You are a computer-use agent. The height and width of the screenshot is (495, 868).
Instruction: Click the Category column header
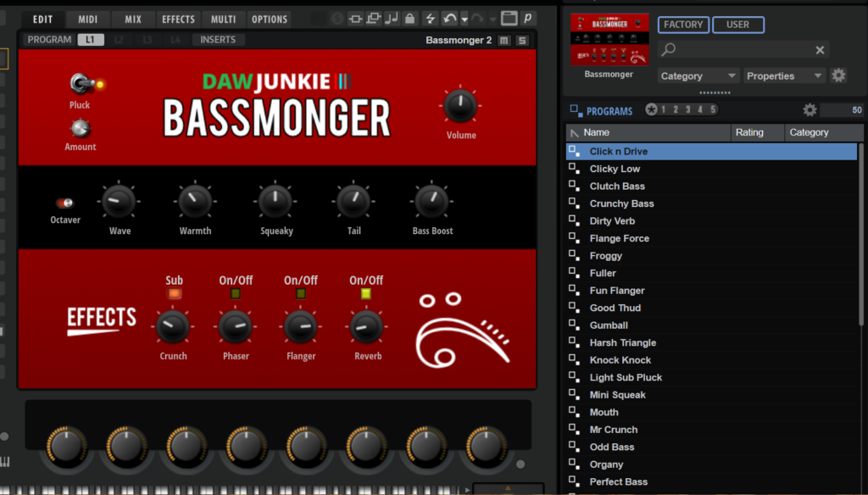(824, 132)
